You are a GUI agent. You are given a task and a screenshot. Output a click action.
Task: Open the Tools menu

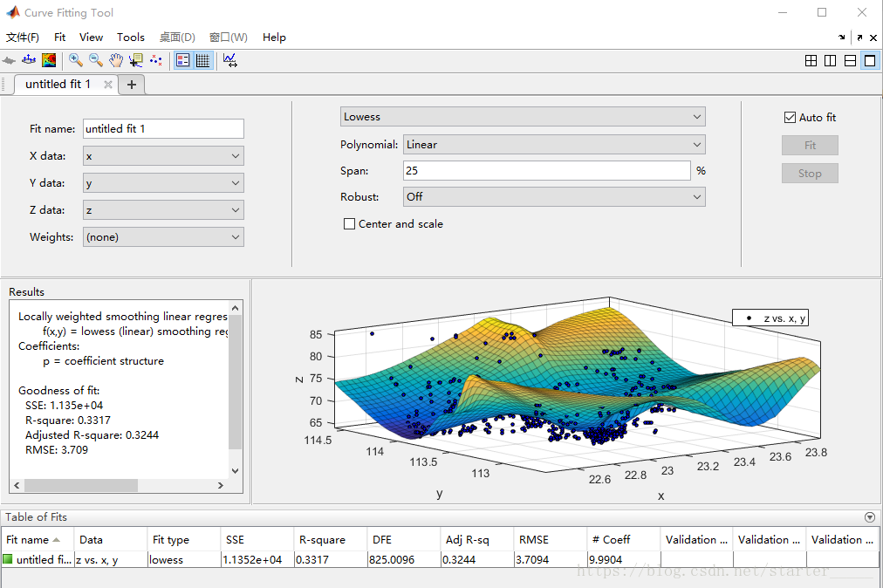coord(130,38)
